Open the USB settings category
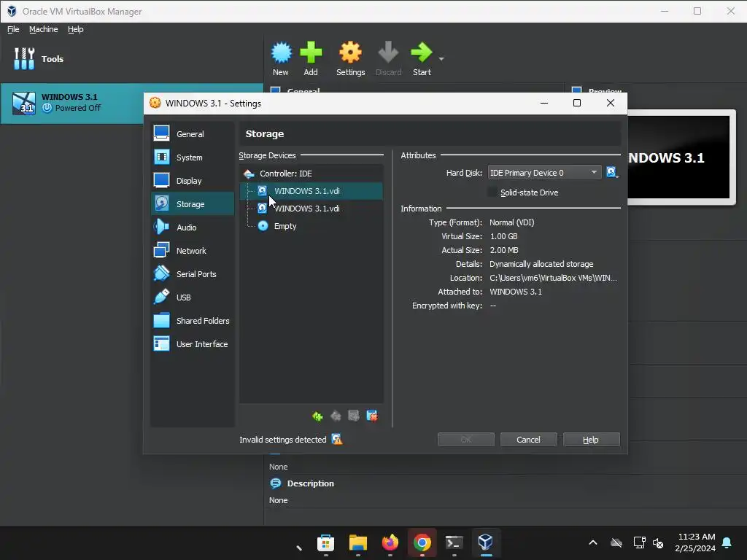 (x=192, y=297)
